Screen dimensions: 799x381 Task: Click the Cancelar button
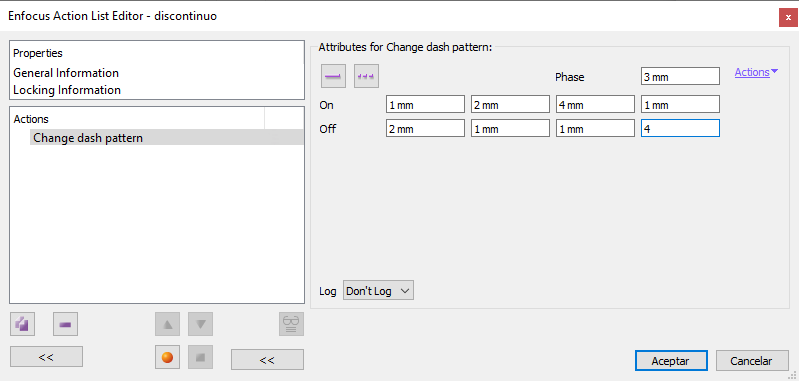[752, 361]
